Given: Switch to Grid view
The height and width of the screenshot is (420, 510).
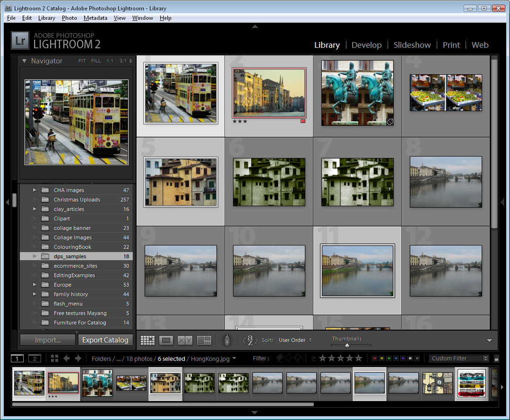Looking at the screenshot, I should click(147, 340).
